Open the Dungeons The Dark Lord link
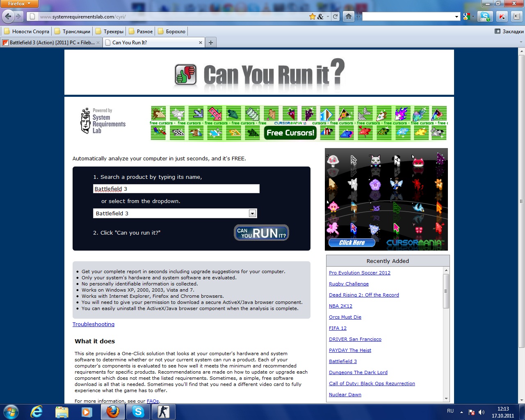This screenshot has width=525, height=420. click(358, 372)
